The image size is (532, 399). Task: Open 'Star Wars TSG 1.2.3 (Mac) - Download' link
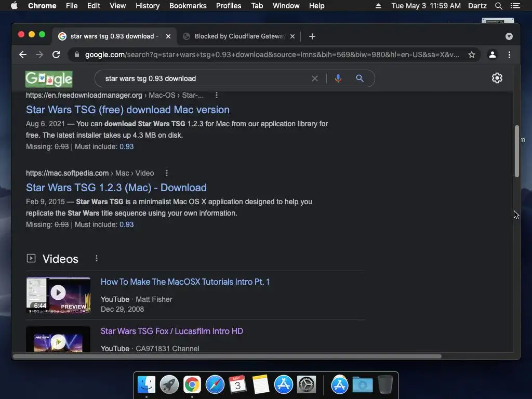[116, 188]
